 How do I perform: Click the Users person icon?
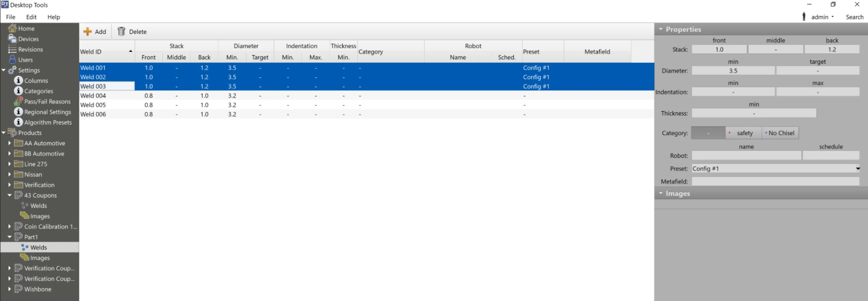point(13,60)
